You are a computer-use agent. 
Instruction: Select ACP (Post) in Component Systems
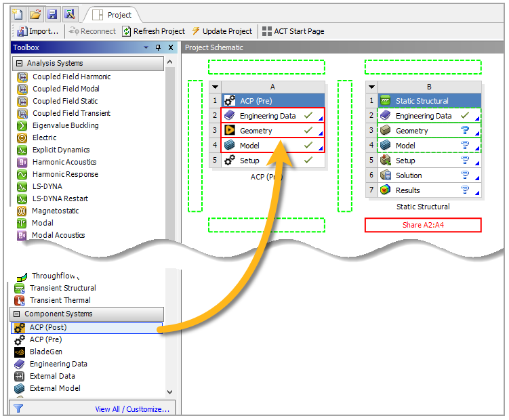click(x=87, y=328)
